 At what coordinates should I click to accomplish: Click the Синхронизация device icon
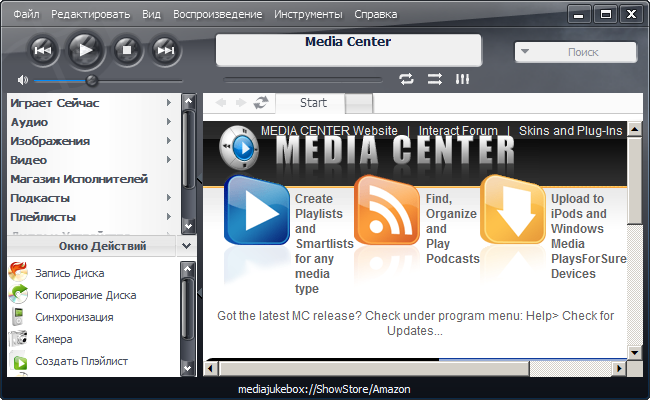point(18,317)
